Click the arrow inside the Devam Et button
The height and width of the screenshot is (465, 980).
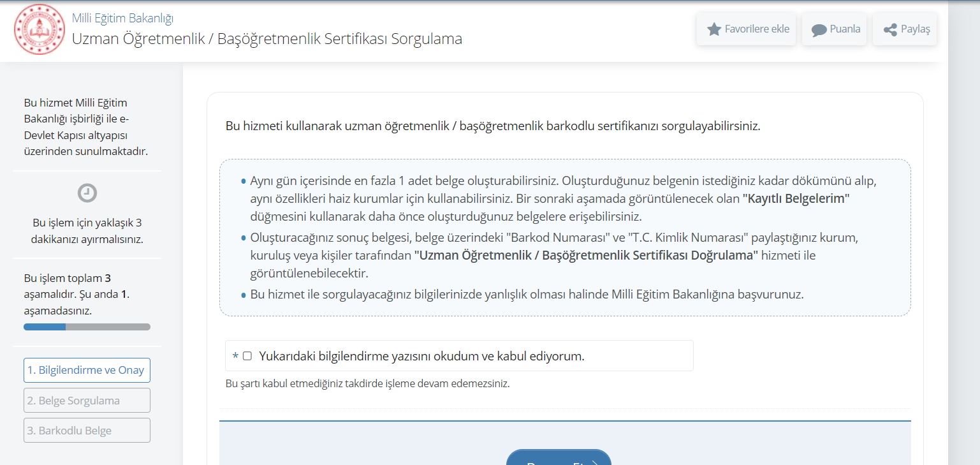coord(593,461)
